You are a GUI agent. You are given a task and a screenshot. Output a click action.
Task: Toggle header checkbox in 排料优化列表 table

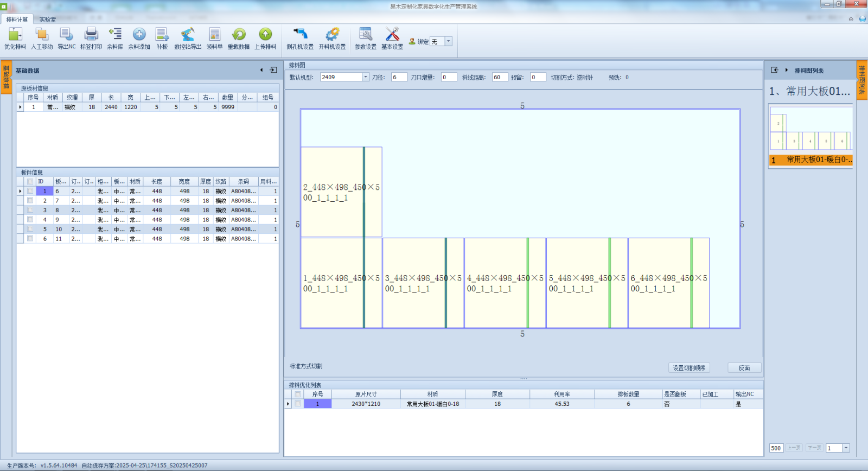tap(298, 394)
